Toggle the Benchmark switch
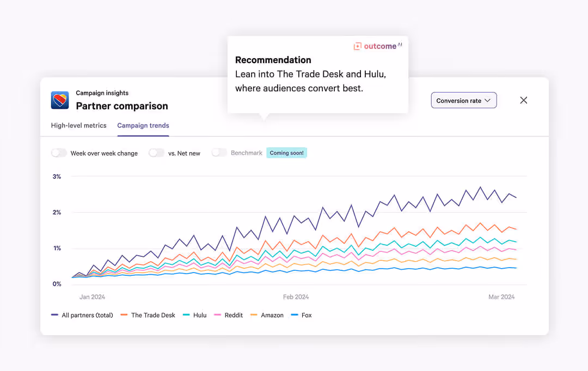This screenshot has width=588, height=371. coord(219,153)
